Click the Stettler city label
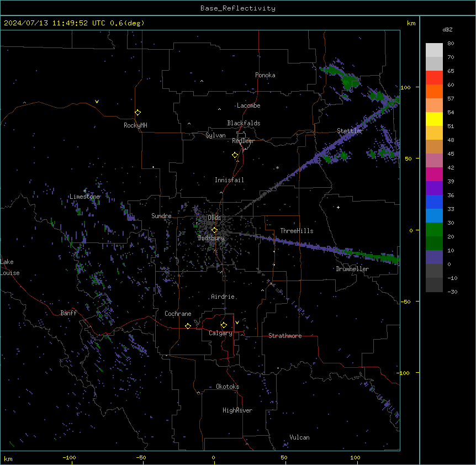Image resolution: width=476 pixels, height=465 pixels. point(350,131)
